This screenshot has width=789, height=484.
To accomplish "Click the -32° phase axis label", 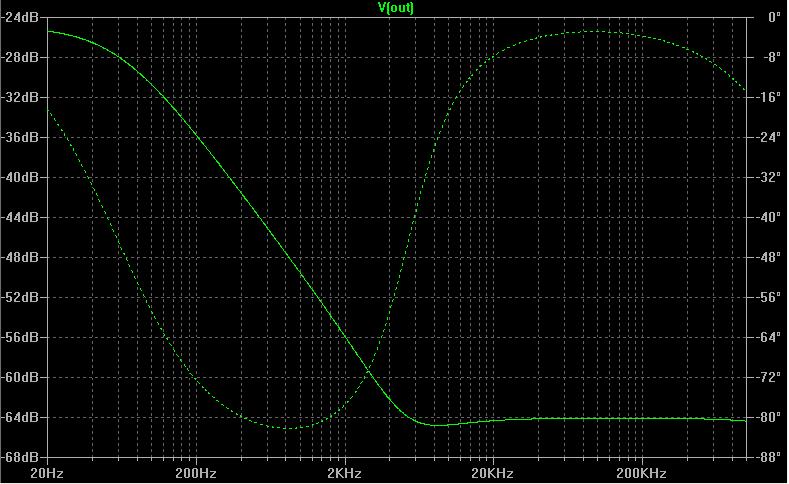I will click(767, 177).
